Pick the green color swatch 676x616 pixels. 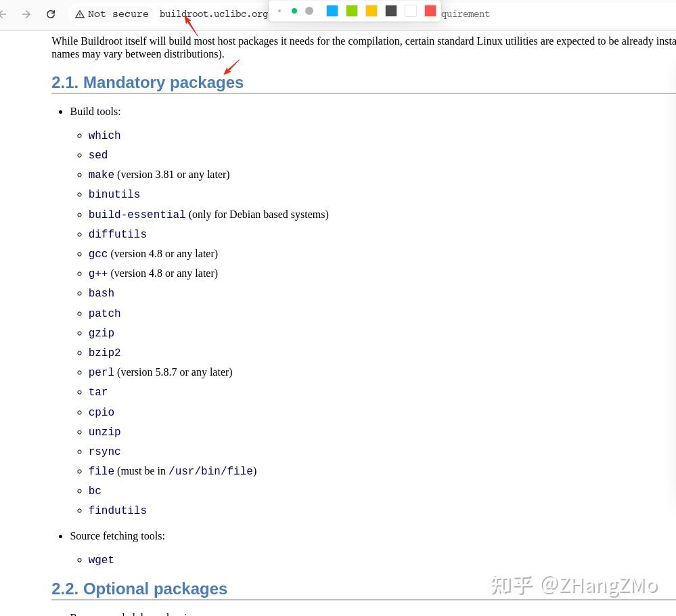click(x=352, y=11)
